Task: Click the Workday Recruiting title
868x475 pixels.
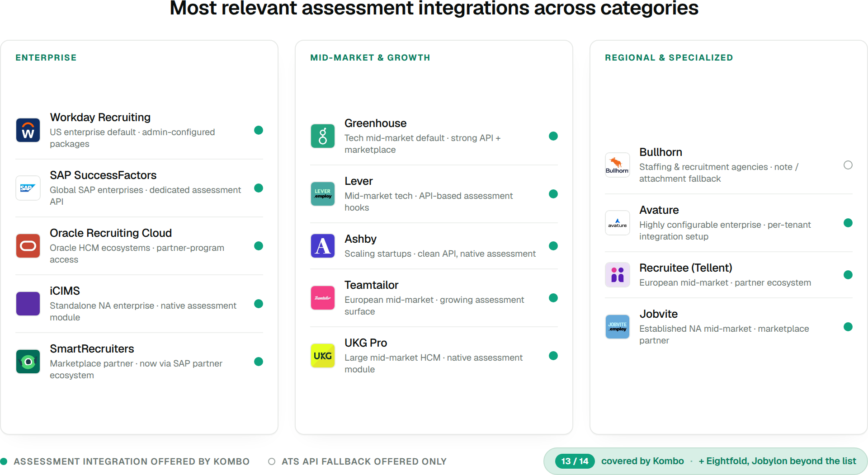Action: (x=100, y=118)
